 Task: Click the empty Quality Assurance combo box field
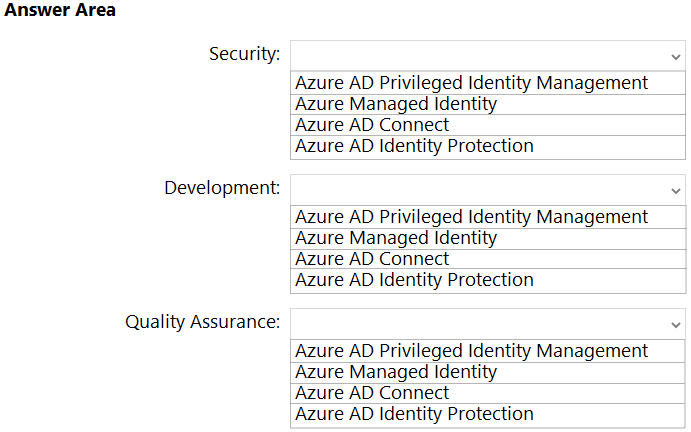(x=478, y=323)
